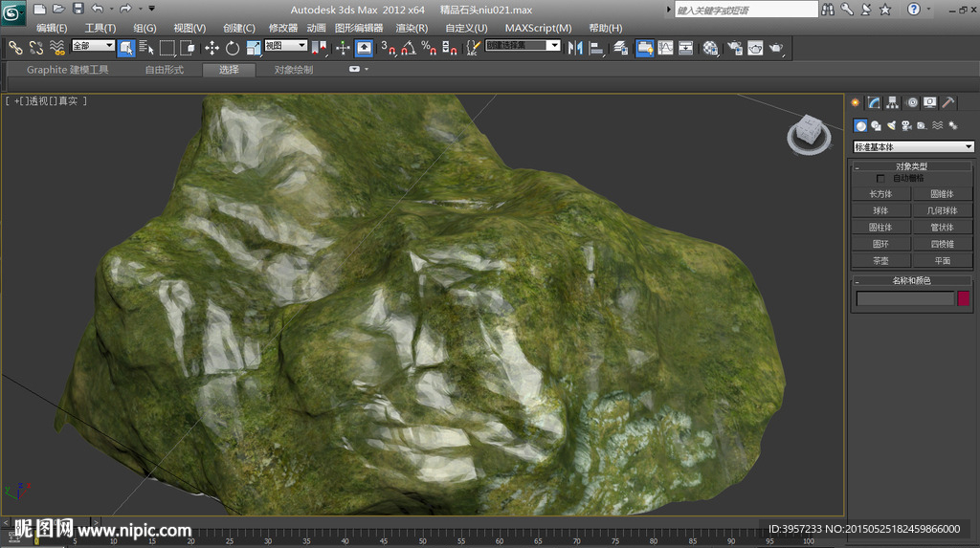The image size is (980, 548).
Task: Choose Rectangular Selection Region tool
Action: (167, 48)
